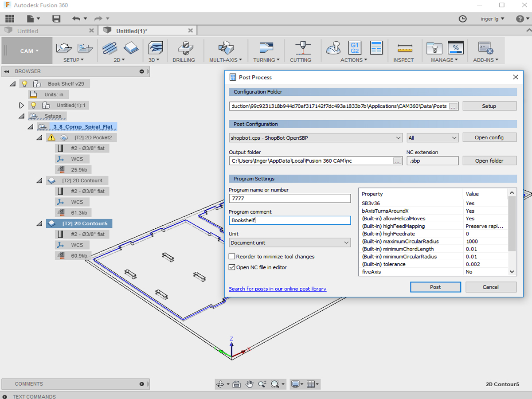Run the Simulate action icon
This screenshot has height=399, width=532.
333,47
